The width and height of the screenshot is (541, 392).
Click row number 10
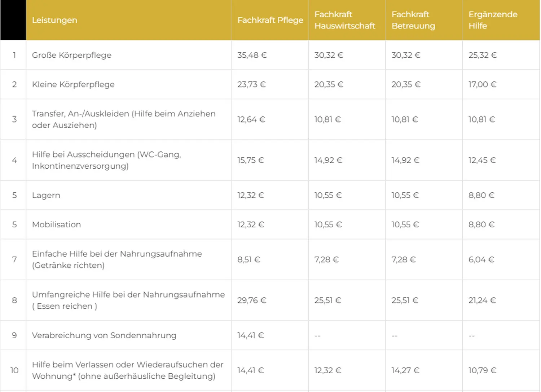[14, 370]
